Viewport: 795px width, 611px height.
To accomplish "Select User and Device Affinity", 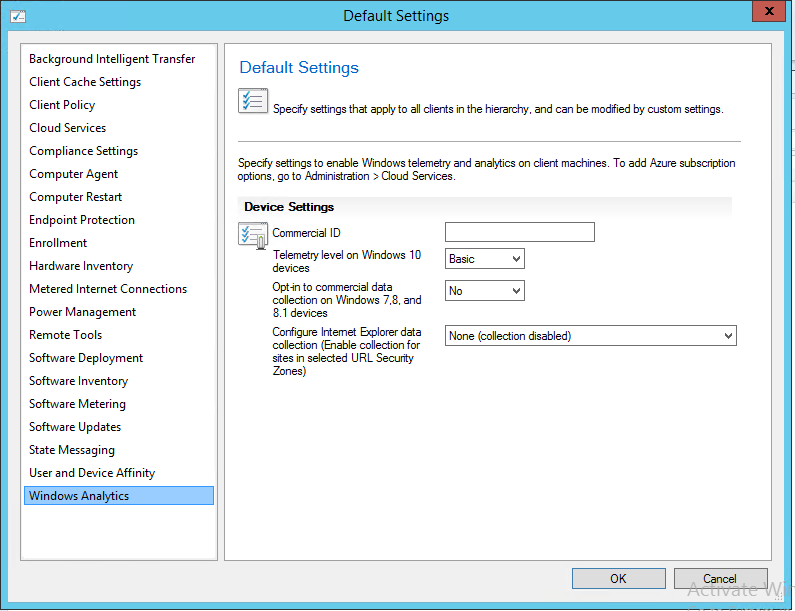I will pyautogui.click(x=92, y=473).
